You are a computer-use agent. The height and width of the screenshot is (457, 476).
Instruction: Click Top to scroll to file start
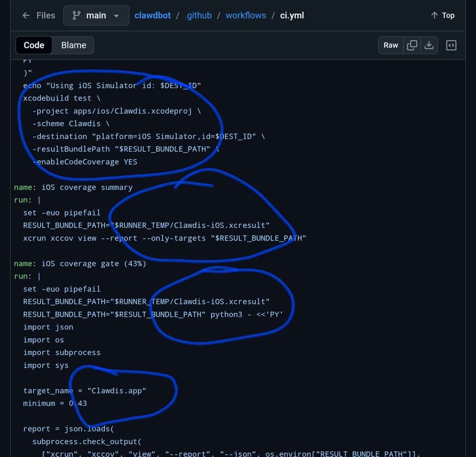tap(448, 15)
